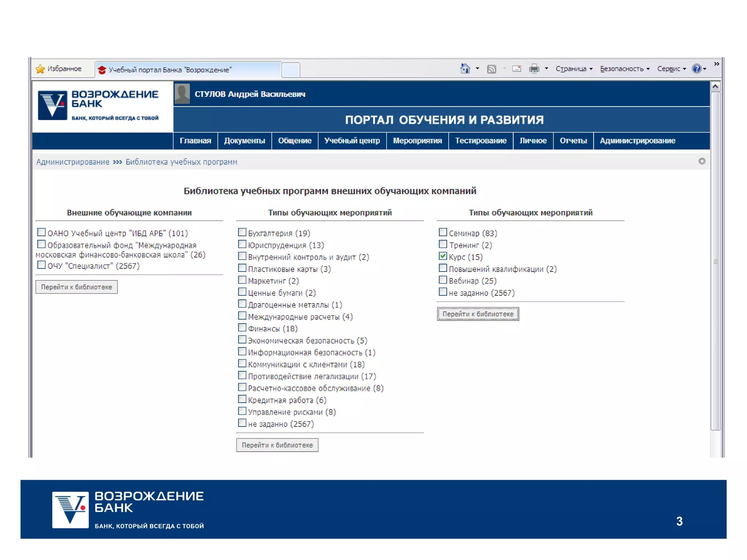Click the empty new browser tab
This screenshot has height=560, width=747.
pyautogui.click(x=291, y=70)
